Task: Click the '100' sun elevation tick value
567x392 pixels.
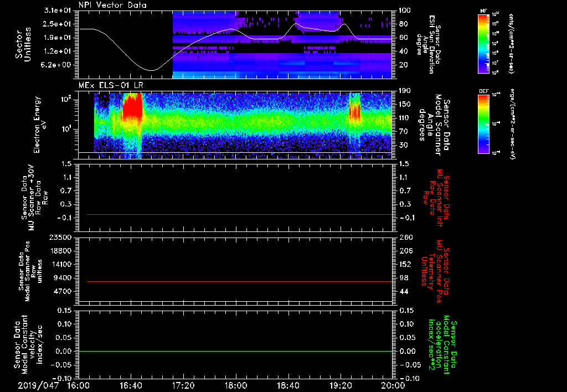Action: tap(405, 11)
